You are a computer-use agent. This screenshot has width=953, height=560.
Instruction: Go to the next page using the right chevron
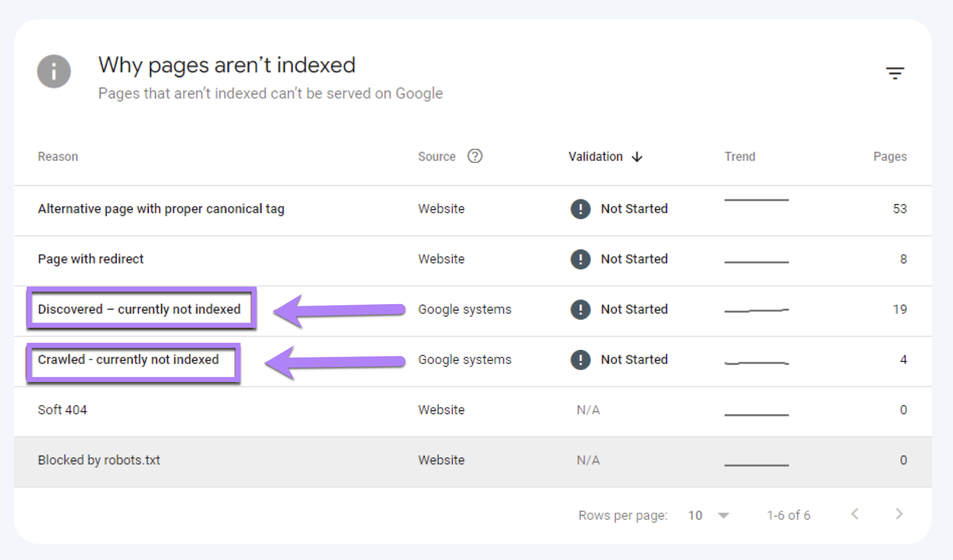coord(899,514)
